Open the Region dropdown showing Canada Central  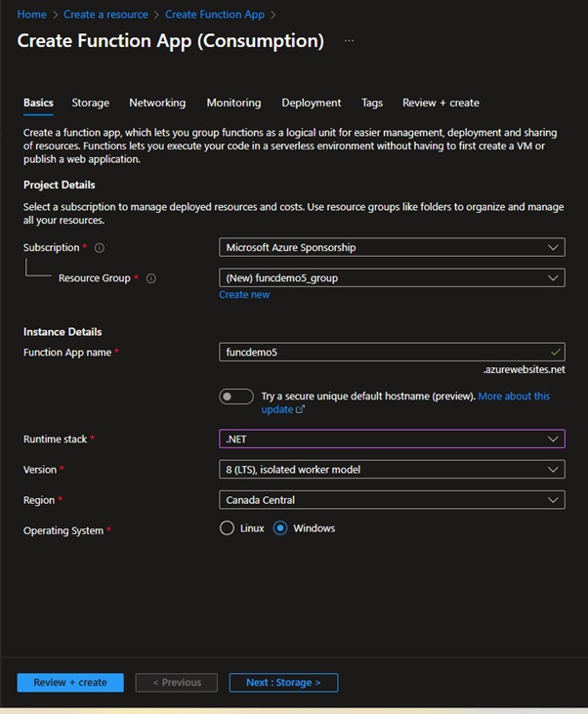tap(392, 500)
